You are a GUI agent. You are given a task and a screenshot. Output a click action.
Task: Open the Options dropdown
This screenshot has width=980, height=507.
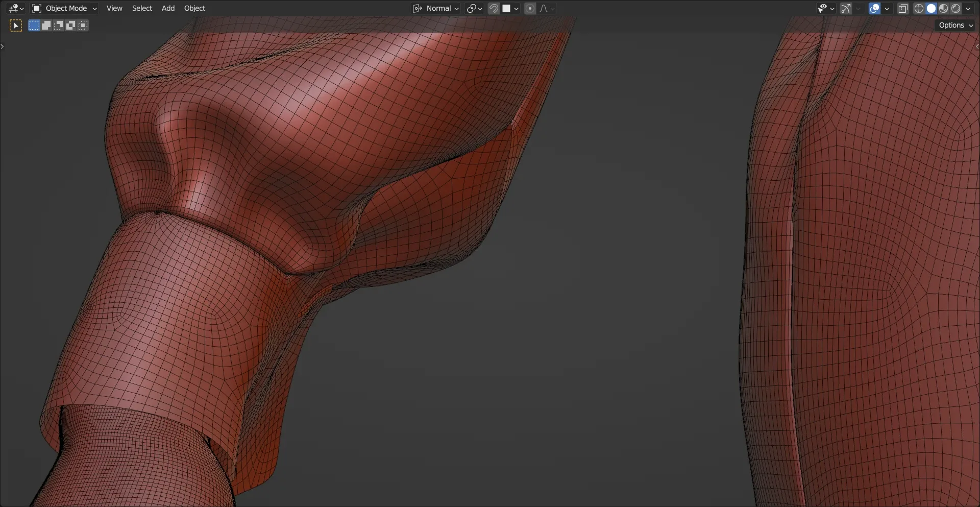955,25
